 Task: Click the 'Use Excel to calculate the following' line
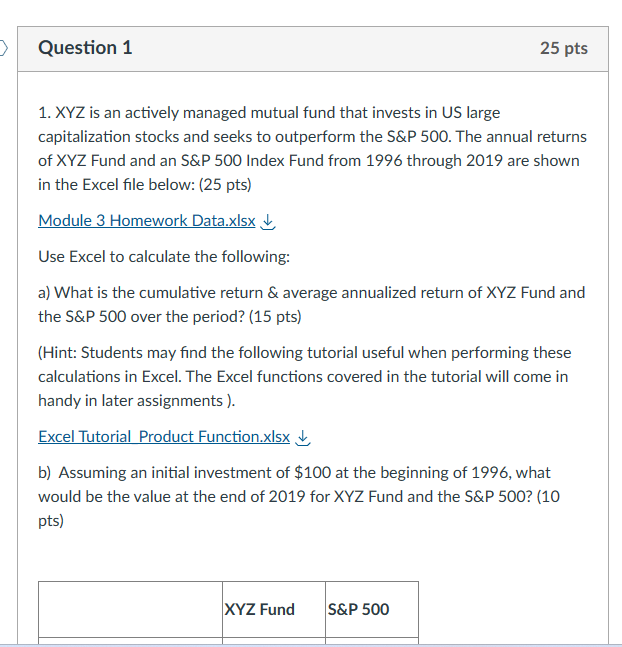click(x=164, y=257)
